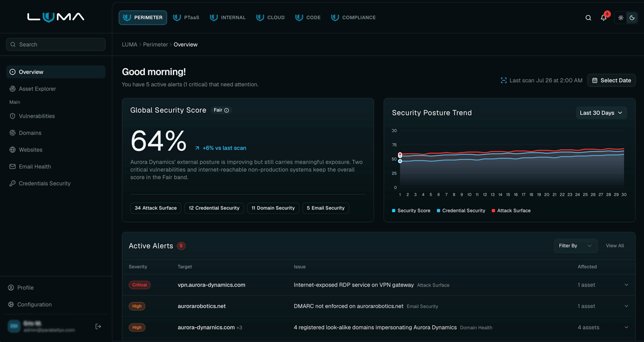Click the Websites icon in sidebar
Viewport: 644px width, 342px height.
point(13,150)
